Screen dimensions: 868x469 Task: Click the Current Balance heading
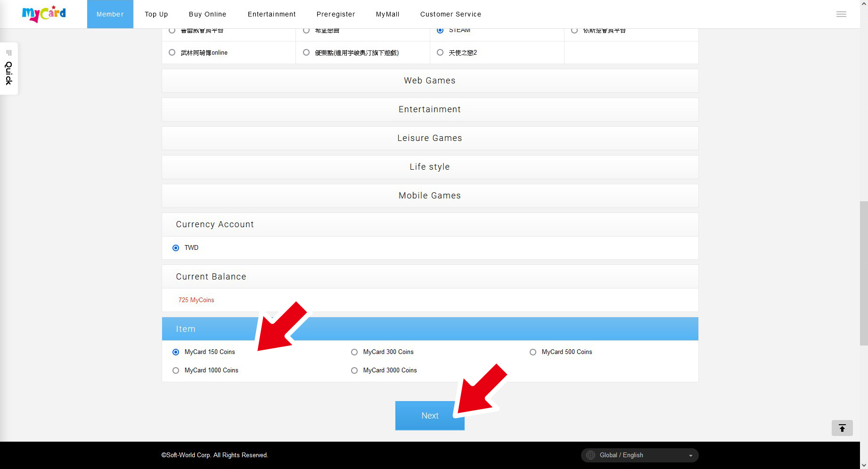[x=211, y=277]
